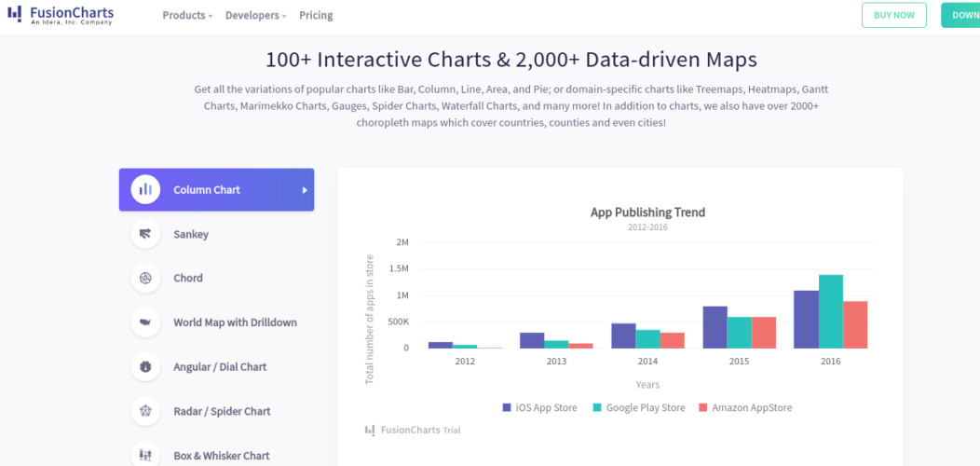This screenshot has height=466, width=980.
Task: Open the Developers dropdown menu
Action: click(x=255, y=15)
